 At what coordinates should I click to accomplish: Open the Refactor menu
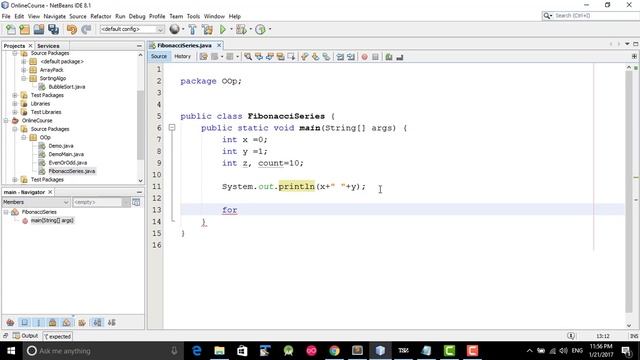(x=101, y=16)
